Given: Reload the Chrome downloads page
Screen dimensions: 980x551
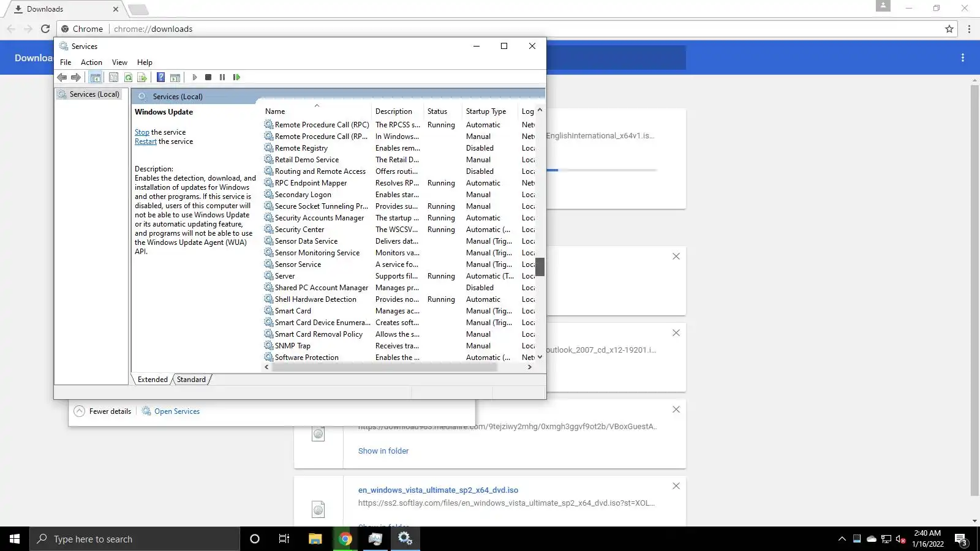Looking at the screenshot, I should tap(45, 29).
